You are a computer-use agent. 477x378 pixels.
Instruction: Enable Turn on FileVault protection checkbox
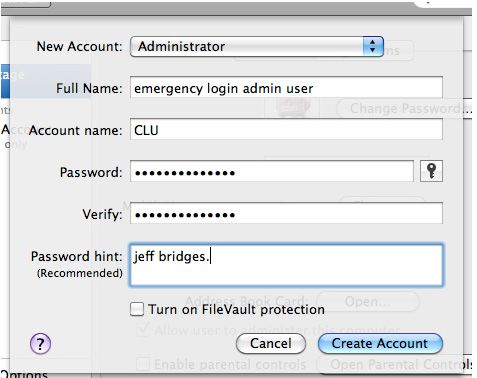[137, 309]
